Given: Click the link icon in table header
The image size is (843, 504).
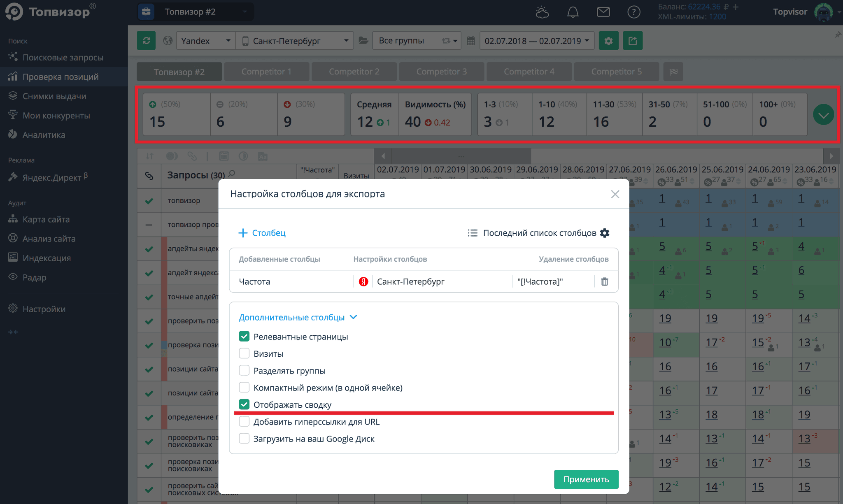Looking at the screenshot, I should pos(149,176).
